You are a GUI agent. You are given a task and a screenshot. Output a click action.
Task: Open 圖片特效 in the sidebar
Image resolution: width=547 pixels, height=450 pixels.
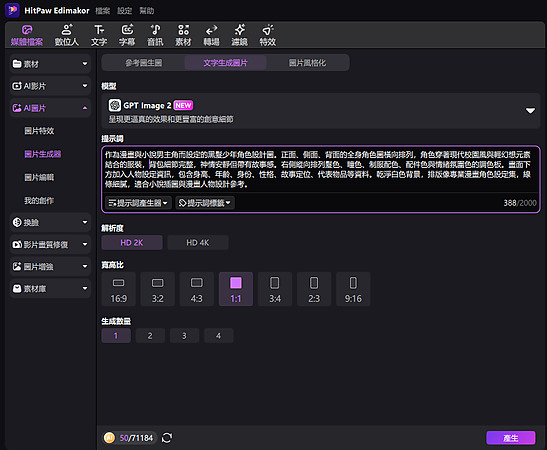click(x=39, y=131)
